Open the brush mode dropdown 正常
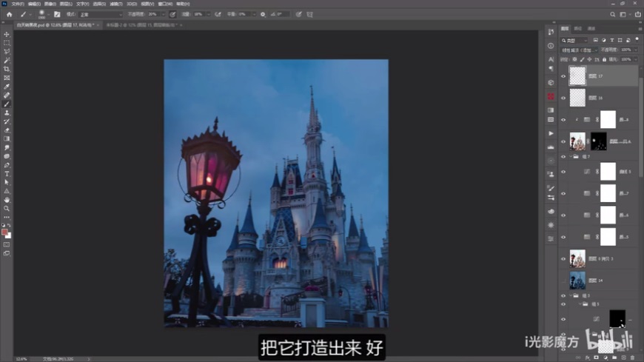This screenshot has width=644, height=362. [101, 14]
